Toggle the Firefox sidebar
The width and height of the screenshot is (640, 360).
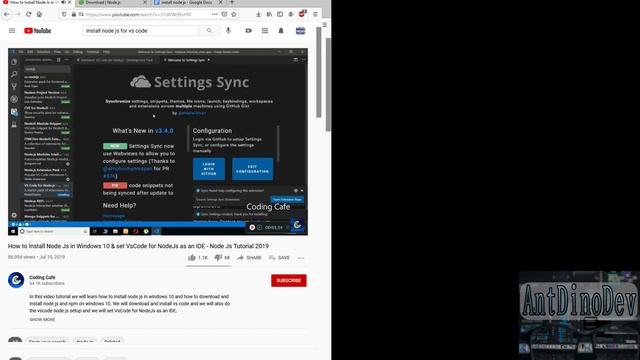[280, 14]
